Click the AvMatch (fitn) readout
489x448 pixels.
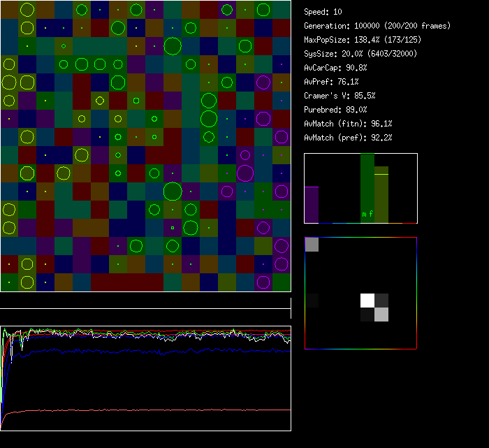coord(349,124)
